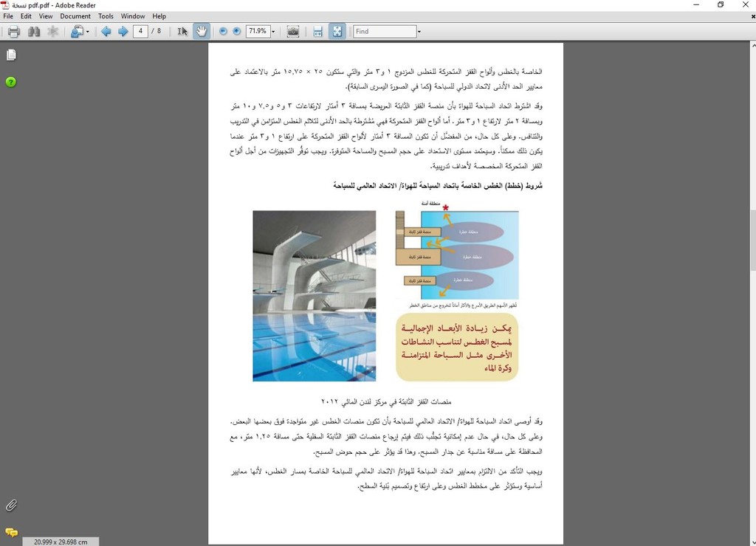The image size is (756, 546).
Task: Click the Start Meeting collaboration icon
Action: coord(76,32)
